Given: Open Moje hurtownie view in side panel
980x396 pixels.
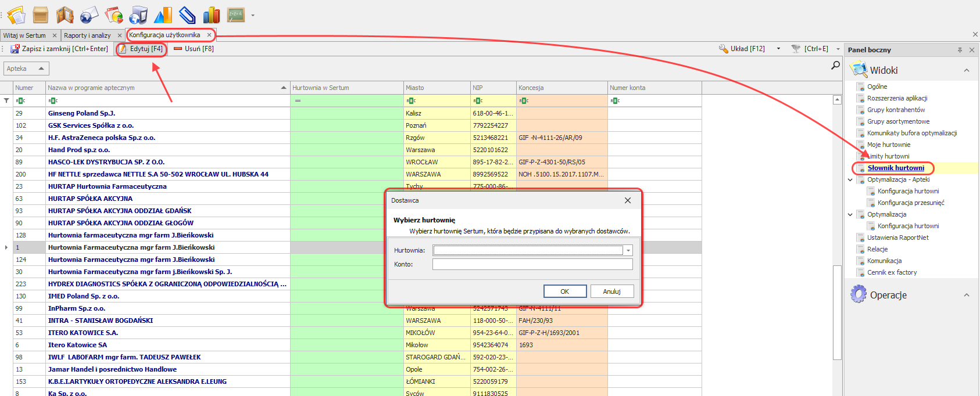Looking at the screenshot, I should click(x=889, y=145).
